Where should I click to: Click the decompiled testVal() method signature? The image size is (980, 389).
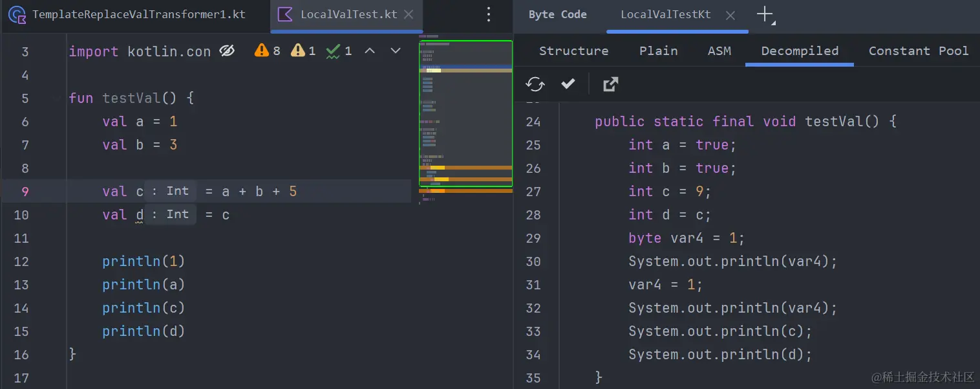pyautogui.click(x=745, y=121)
